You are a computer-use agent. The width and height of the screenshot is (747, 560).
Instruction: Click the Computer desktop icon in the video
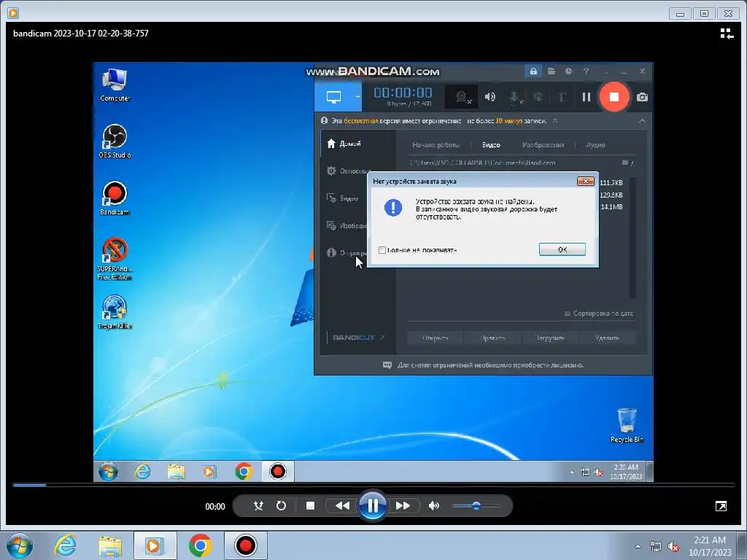click(115, 85)
